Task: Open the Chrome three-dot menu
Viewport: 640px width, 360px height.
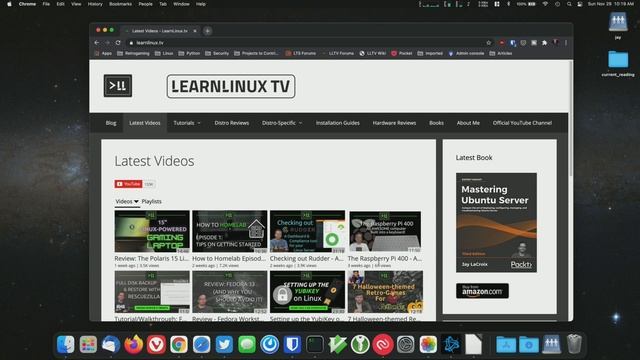Action: [x=566, y=42]
